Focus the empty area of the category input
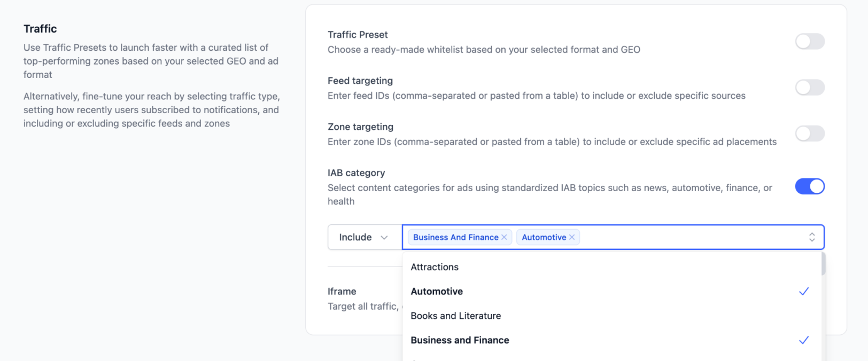 [689, 237]
